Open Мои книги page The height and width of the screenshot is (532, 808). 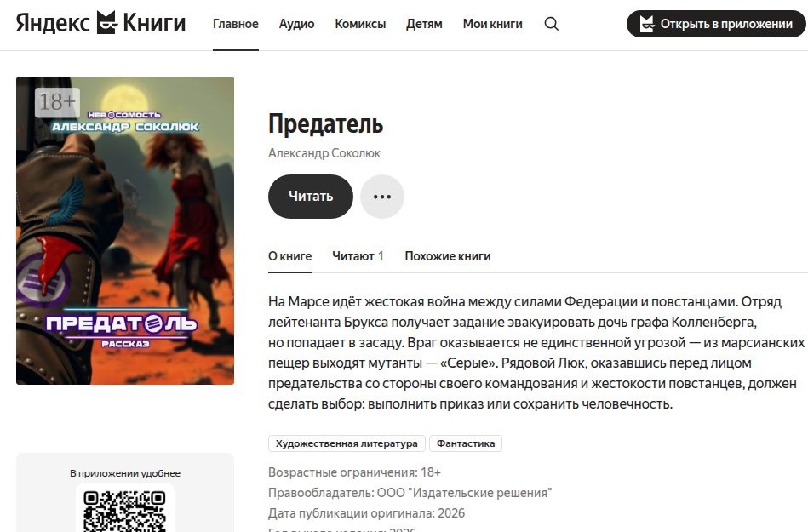(x=493, y=24)
